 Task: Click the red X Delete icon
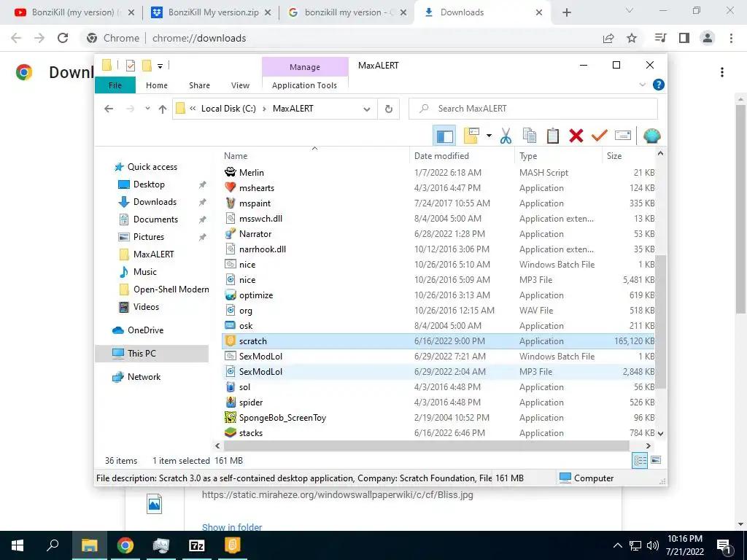tap(576, 136)
